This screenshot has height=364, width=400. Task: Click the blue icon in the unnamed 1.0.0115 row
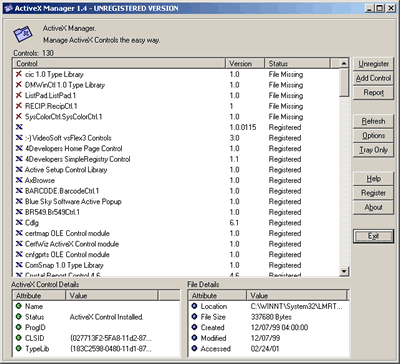coord(19,127)
